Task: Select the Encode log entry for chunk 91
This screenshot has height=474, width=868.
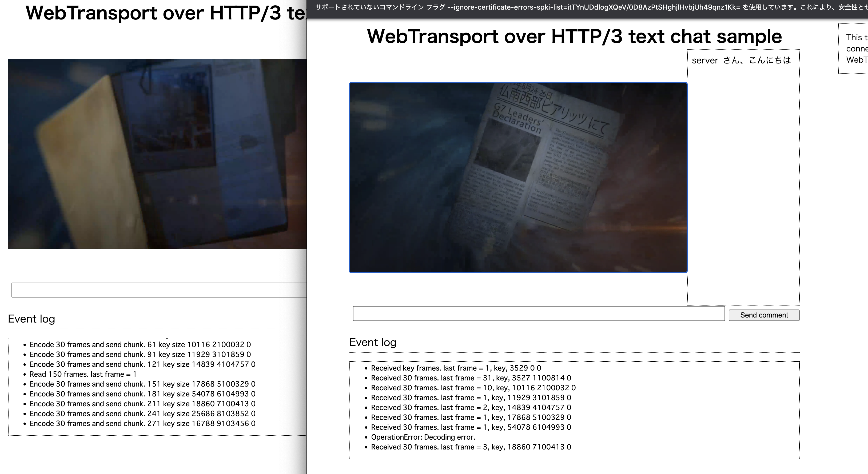Action: point(140,355)
